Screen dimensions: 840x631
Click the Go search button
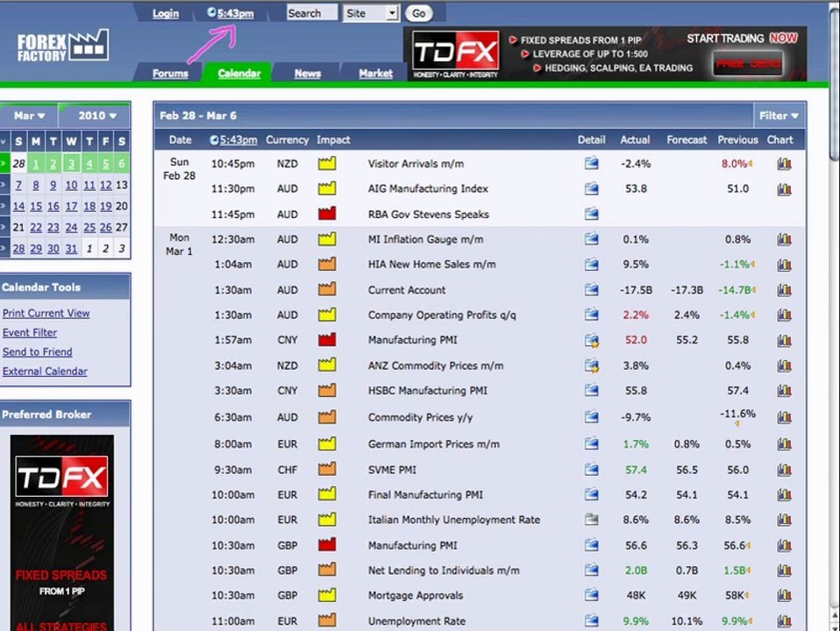[x=419, y=13]
